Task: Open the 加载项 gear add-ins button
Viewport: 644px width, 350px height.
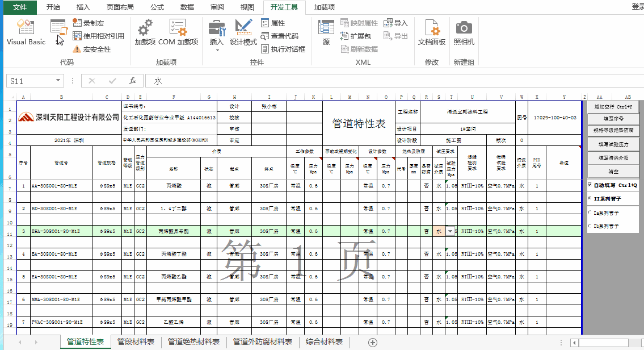Action: click(145, 32)
